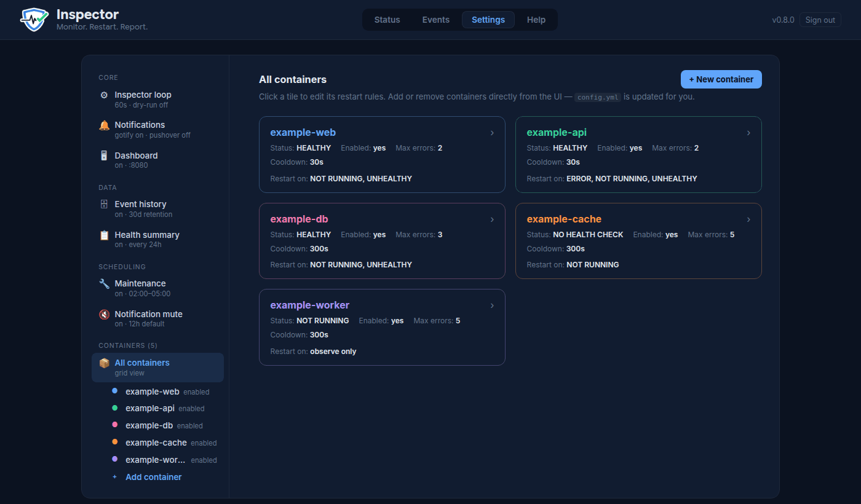Click the green dot for example-api
861x504 pixels.
click(114, 408)
